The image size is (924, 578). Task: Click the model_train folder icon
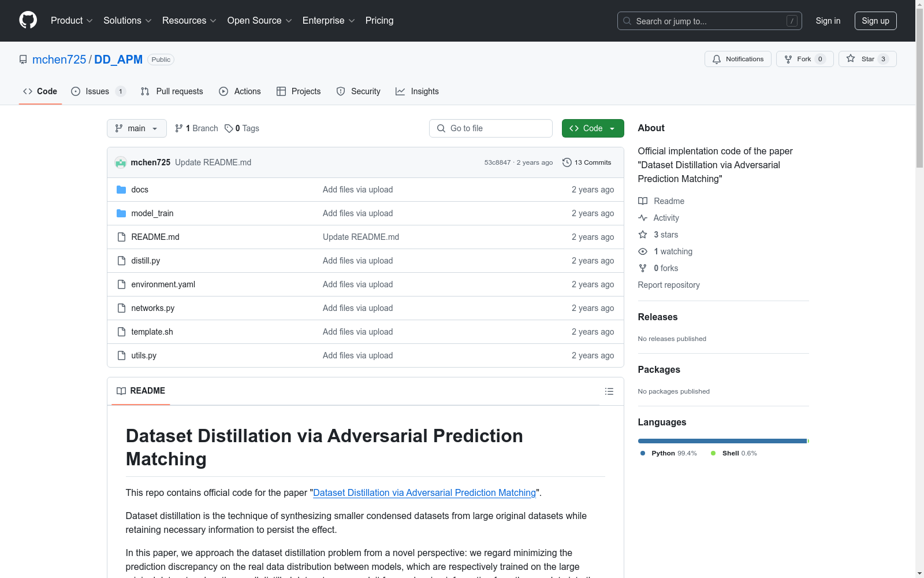tap(121, 213)
